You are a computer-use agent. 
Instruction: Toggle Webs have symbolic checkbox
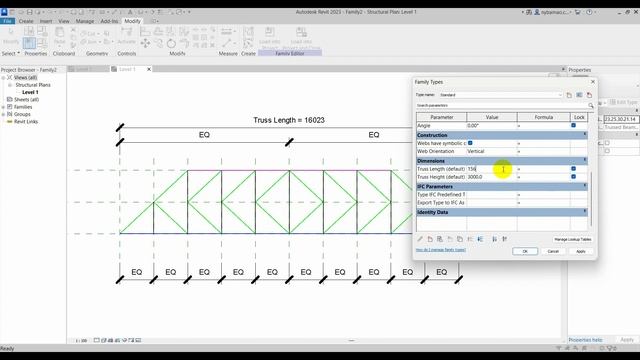(470, 143)
